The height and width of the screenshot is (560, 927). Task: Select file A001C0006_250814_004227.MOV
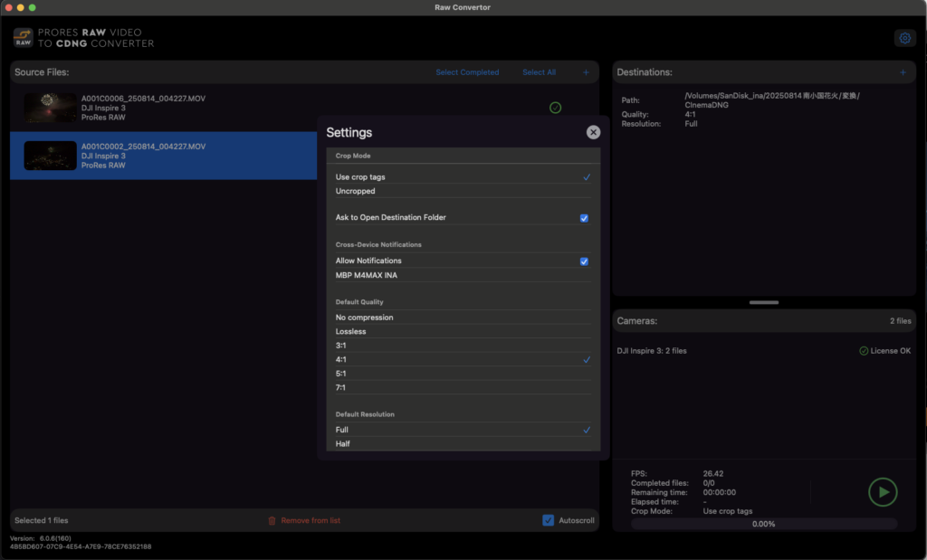pos(144,99)
